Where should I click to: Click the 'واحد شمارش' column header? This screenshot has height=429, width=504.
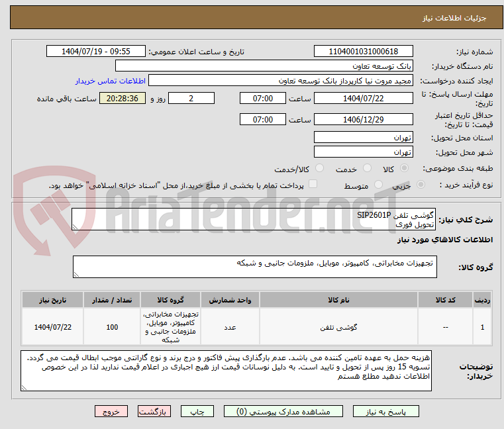tap(230, 300)
